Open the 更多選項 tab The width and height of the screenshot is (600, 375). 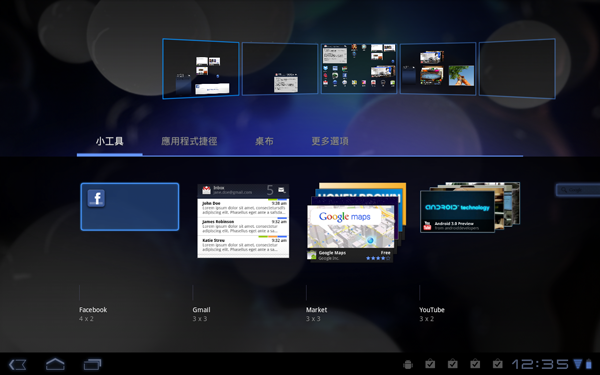click(330, 141)
